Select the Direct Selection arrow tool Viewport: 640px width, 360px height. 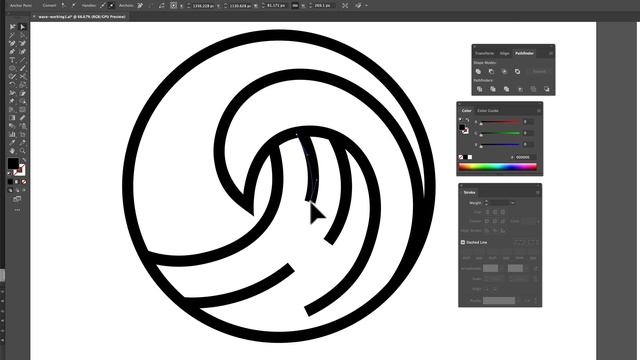22,27
